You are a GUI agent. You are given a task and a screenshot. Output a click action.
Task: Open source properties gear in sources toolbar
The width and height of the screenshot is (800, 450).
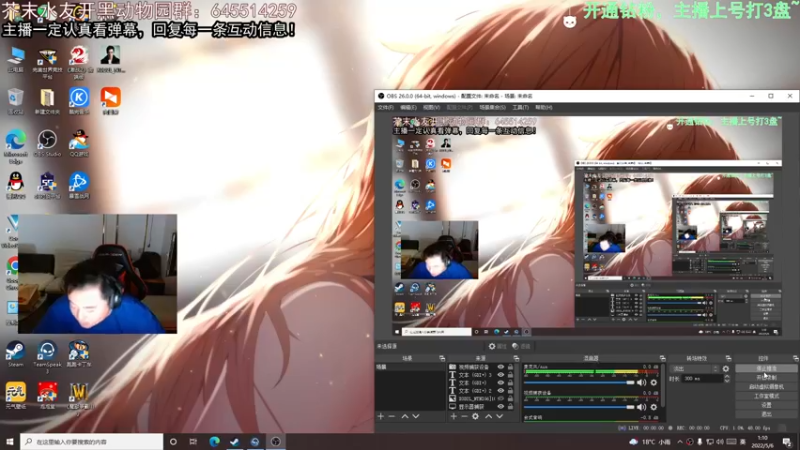tap(476, 416)
